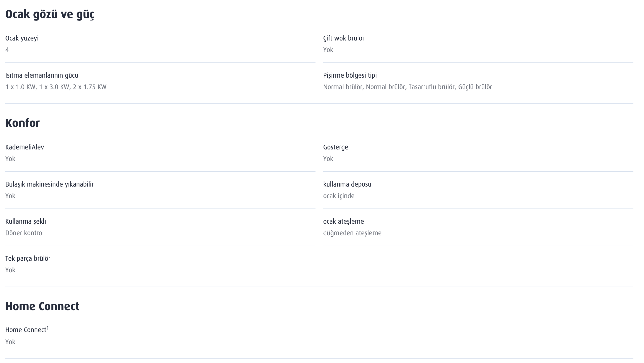Image resolution: width=644 pixels, height=363 pixels.
Task: Click the 'Tek parça brülör' label
Action: tap(28, 259)
